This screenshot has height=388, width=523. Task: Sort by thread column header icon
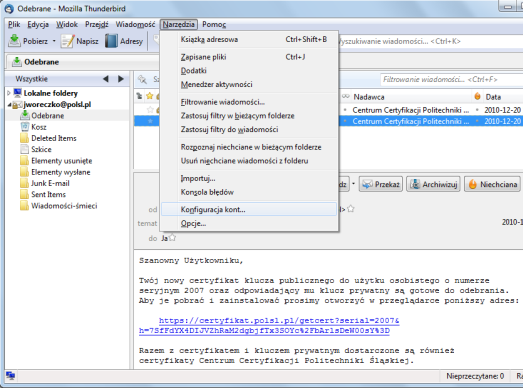139,96
